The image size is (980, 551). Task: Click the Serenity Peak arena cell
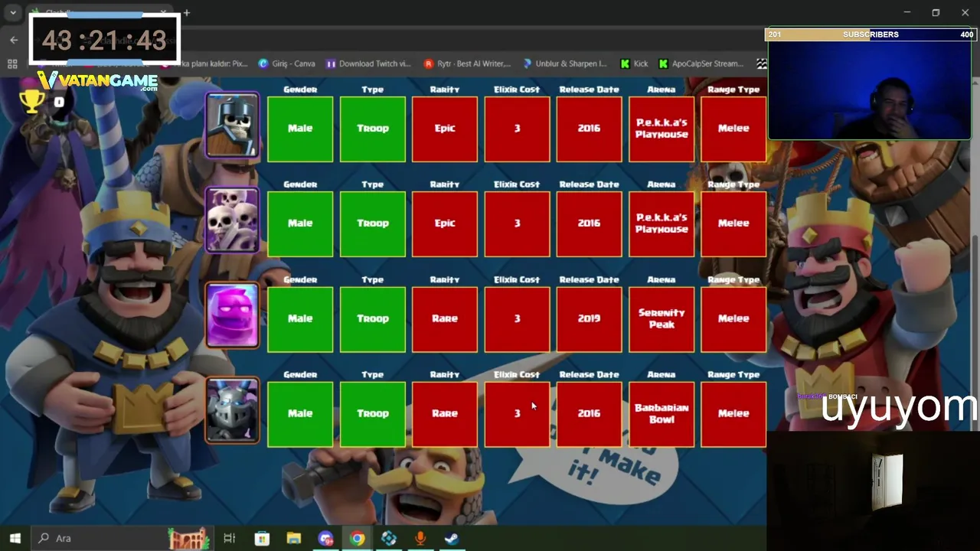click(x=661, y=318)
